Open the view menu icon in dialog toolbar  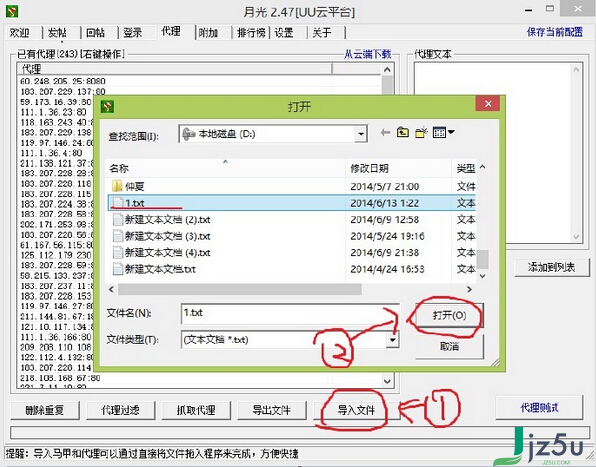[444, 133]
